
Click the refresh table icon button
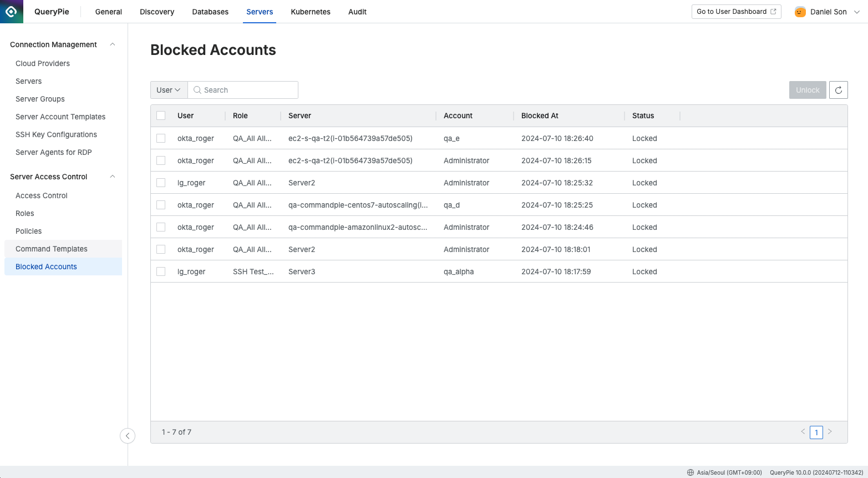[x=839, y=90]
